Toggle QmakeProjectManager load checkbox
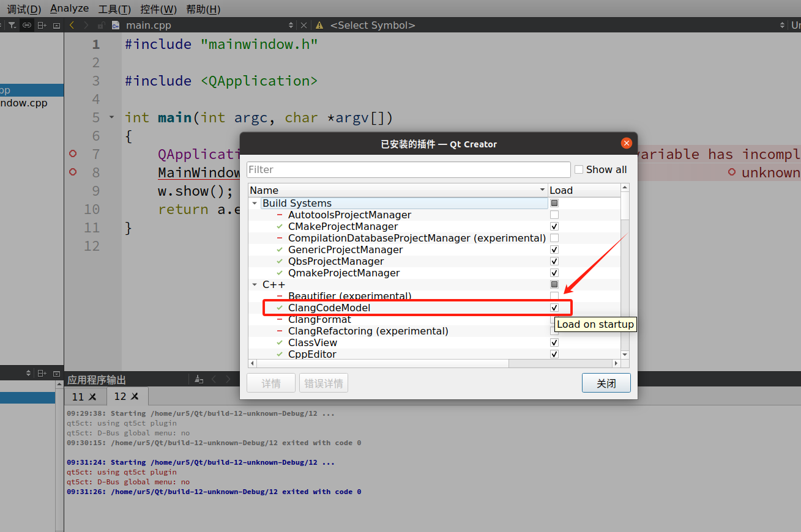801x532 pixels. click(554, 273)
